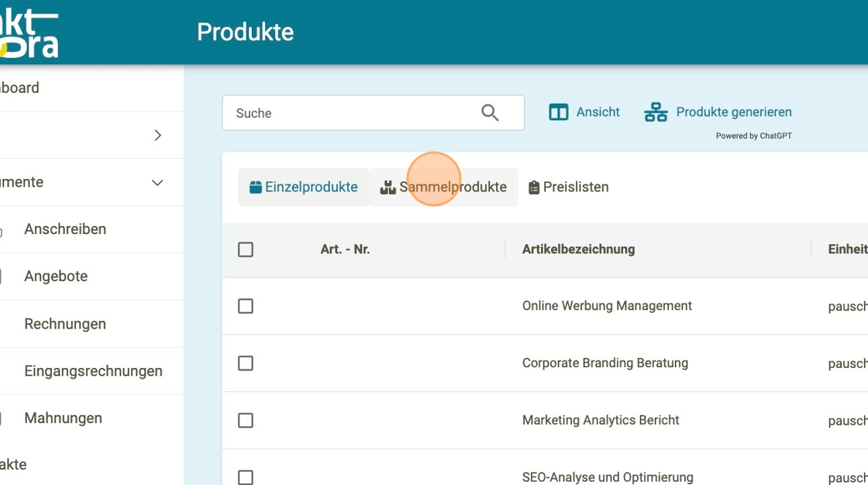Screen dimensions: 868x485
Task: Click the Produkte generieren network icon
Action: click(656, 112)
